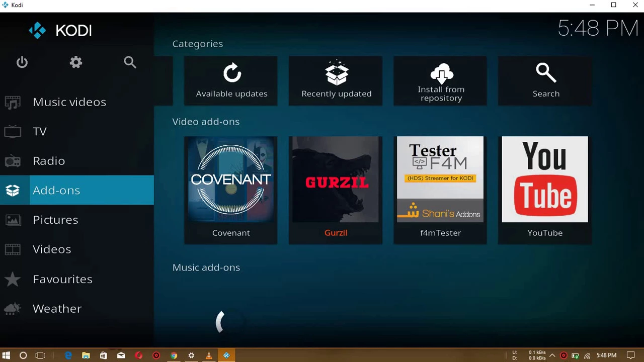Open the Videos menu item
The width and height of the screenshot is (644, 362).
click(77, 249)
